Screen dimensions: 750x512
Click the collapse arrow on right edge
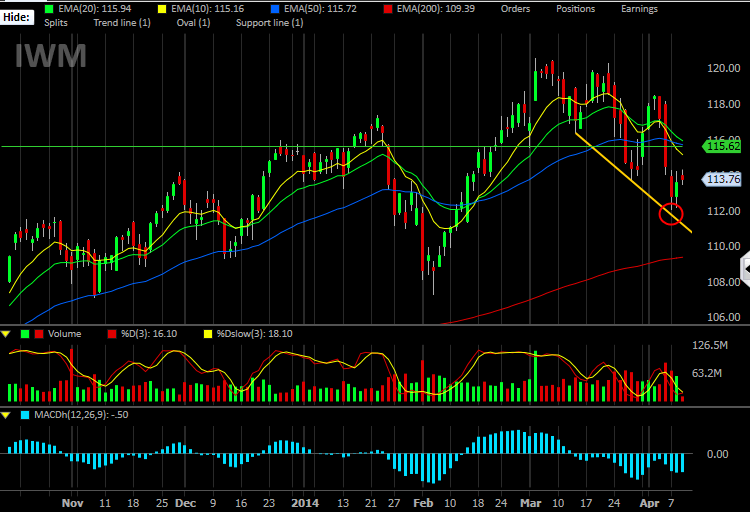point(746,270)
